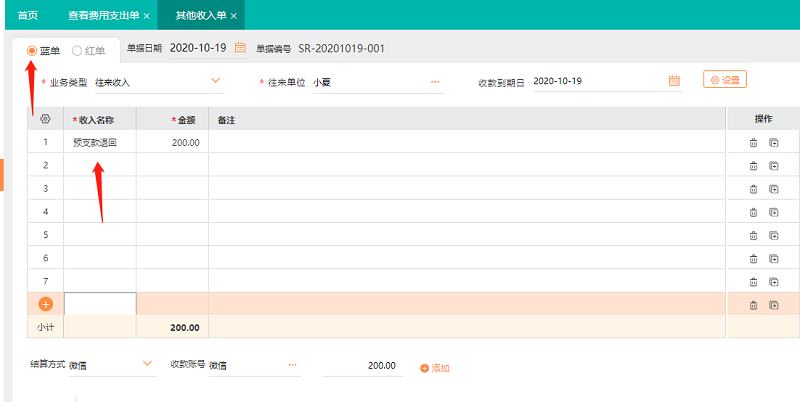The width and height of the screenshot is (800, 402).
Task: Select the 红单 radio button
Action: (x=77, y=50)
